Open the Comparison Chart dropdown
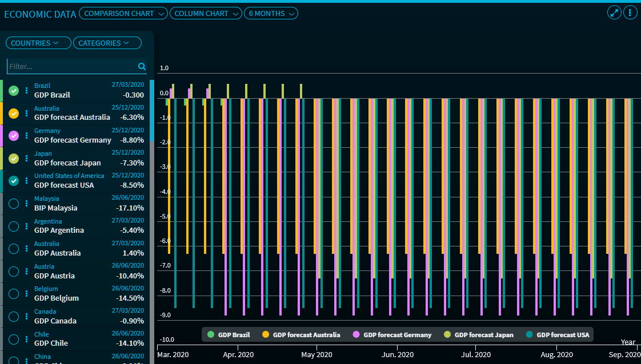The image size is (641, 364). tap(123, 13)
